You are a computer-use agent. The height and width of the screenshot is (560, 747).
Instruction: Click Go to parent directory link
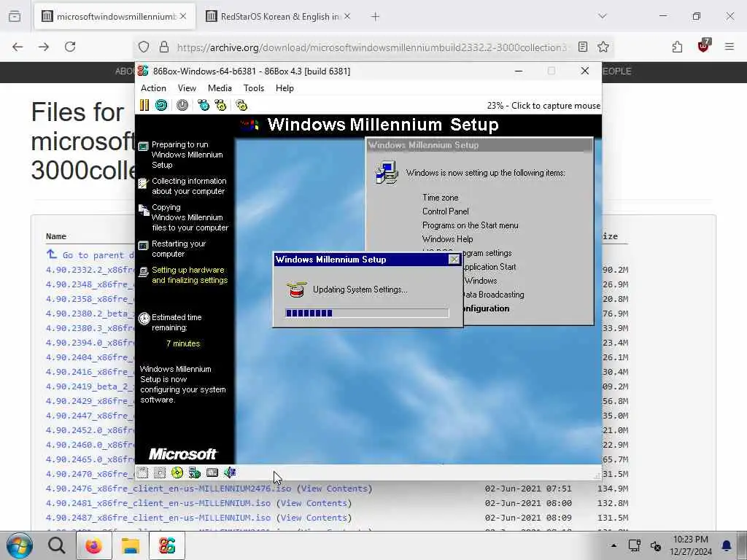[90, 254]
